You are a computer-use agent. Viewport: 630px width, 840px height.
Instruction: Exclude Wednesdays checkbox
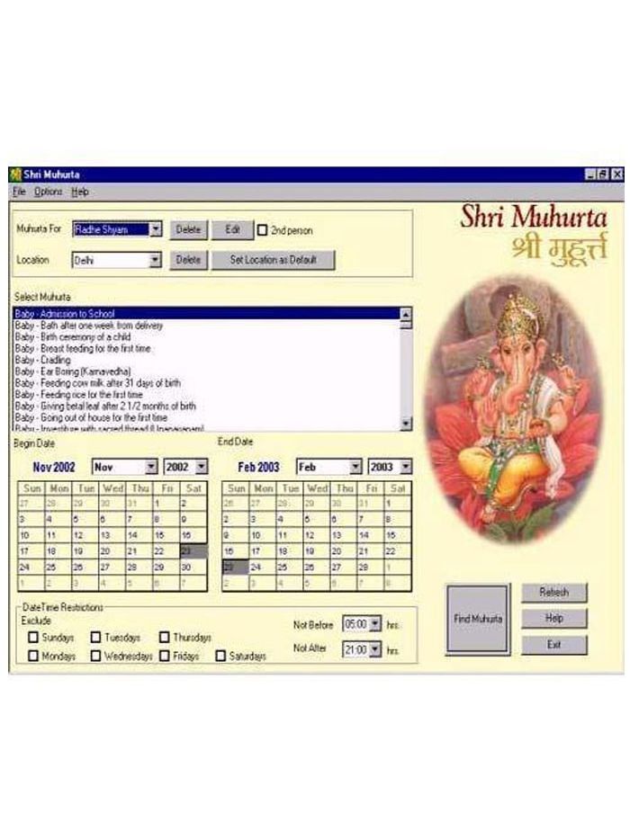[96, 656]
